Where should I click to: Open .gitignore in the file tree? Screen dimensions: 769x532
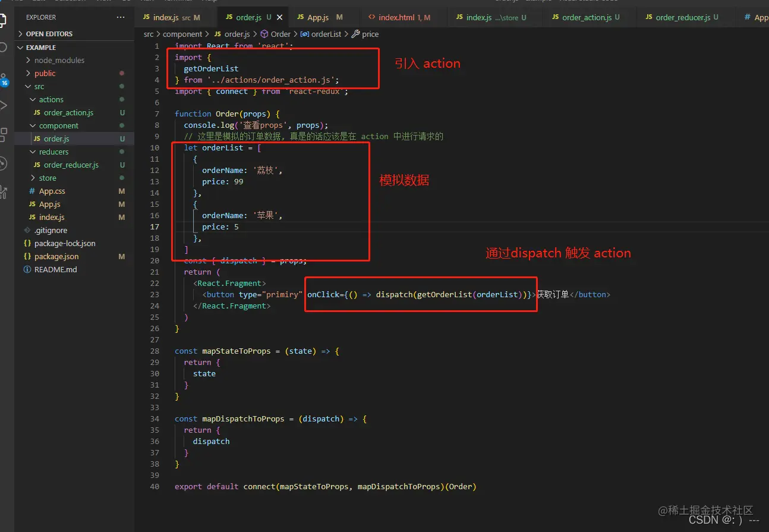click(74, 230)
